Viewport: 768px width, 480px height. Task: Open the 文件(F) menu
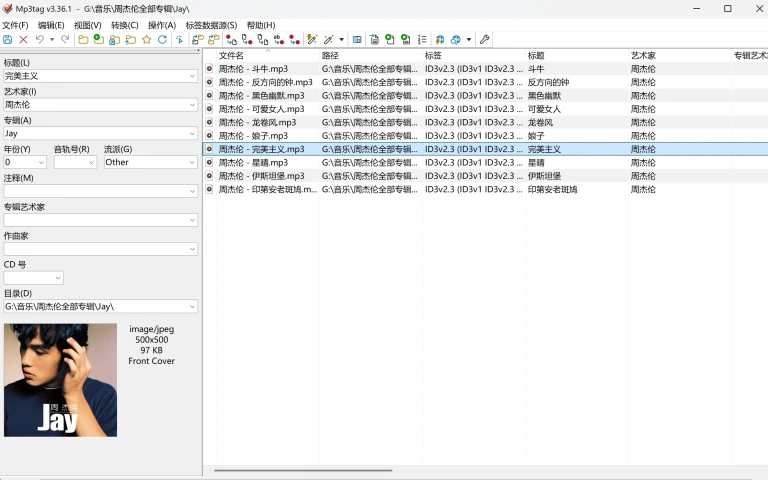click(15, 25)
